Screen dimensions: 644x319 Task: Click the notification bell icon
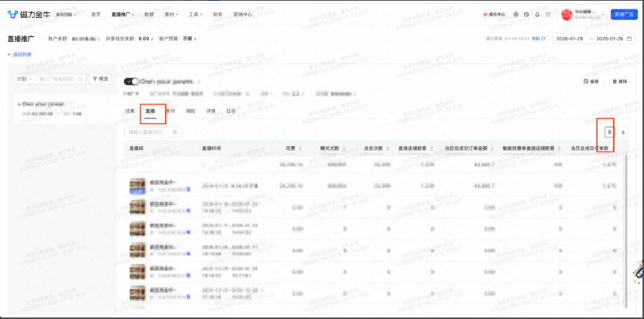point(537,15)
